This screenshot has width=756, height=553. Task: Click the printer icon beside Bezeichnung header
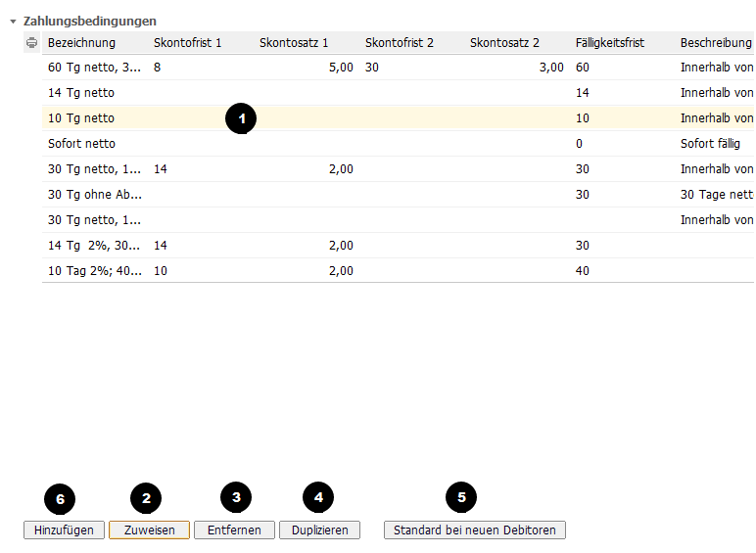pyautogui.click(x=31, y=43)
